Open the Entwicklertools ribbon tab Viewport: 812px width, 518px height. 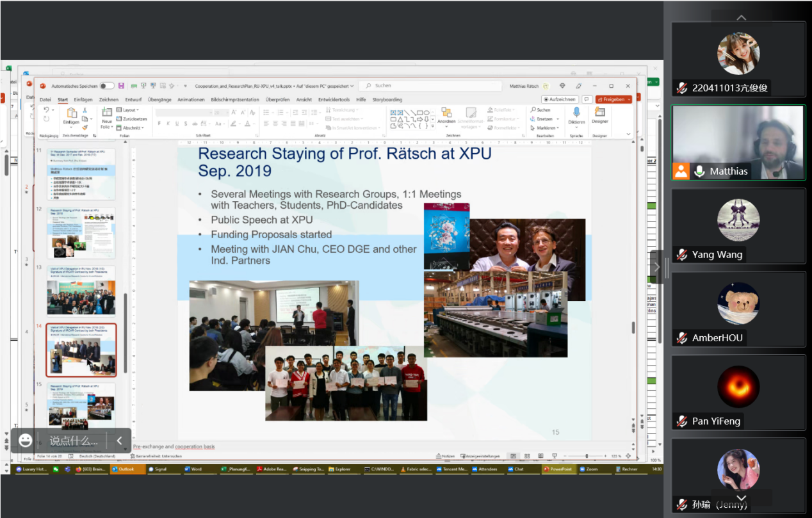[334, 100]
